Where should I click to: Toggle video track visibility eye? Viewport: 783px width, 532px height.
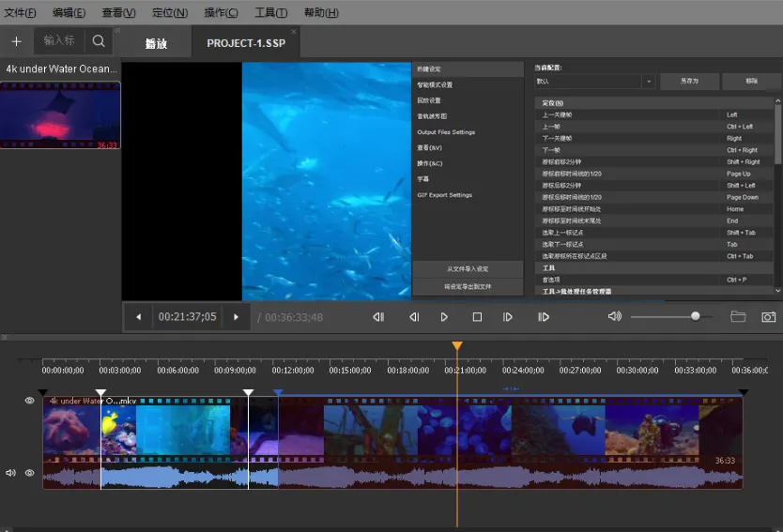pos(29,401)
